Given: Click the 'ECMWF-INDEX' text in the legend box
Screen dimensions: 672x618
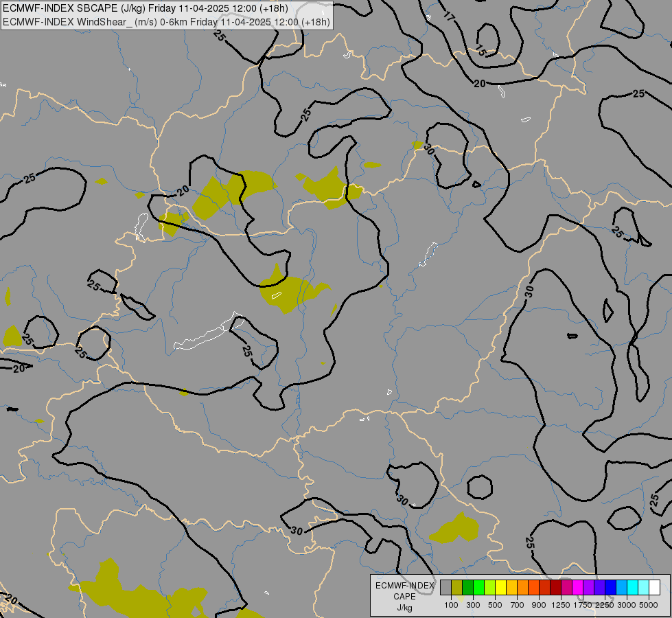Looking at the screenshot, I should click(x=404, y=586).
